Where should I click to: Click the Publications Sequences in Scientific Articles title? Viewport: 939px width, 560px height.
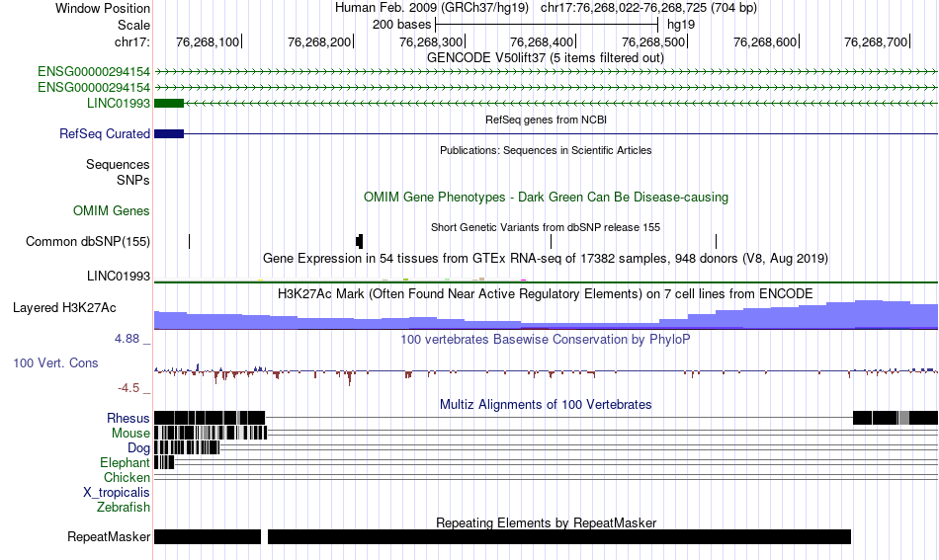point(546,150)
